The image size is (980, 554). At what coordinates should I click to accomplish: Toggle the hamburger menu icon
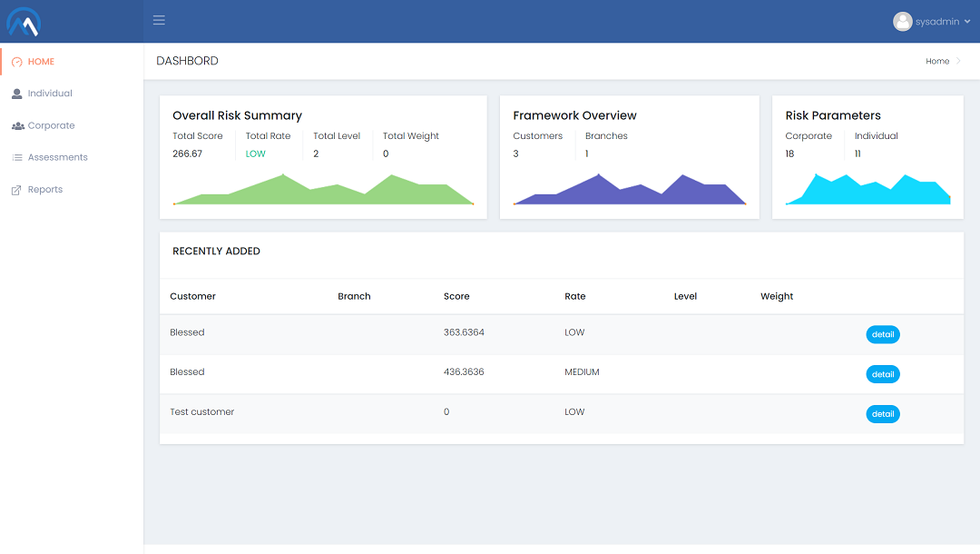click(x=159, y=20)
